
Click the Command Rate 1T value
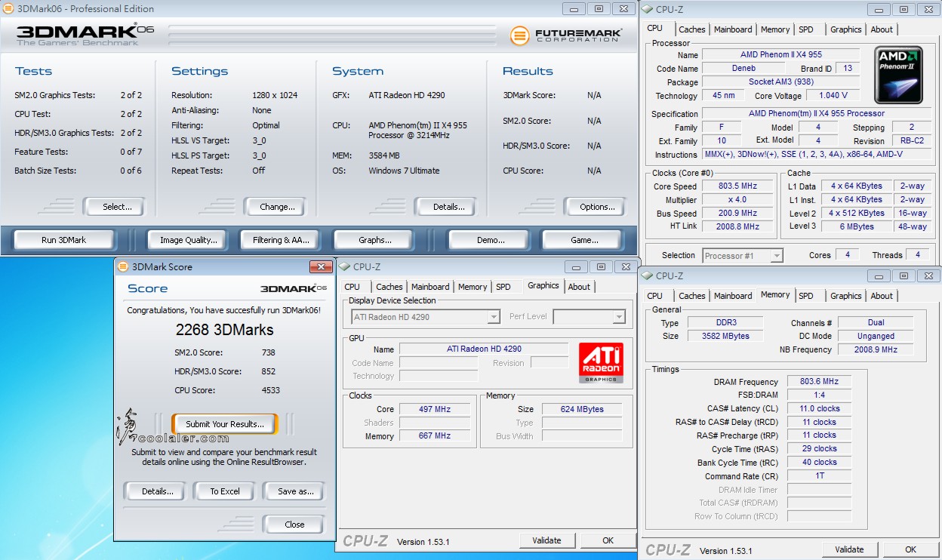click(x=819, y=476)
